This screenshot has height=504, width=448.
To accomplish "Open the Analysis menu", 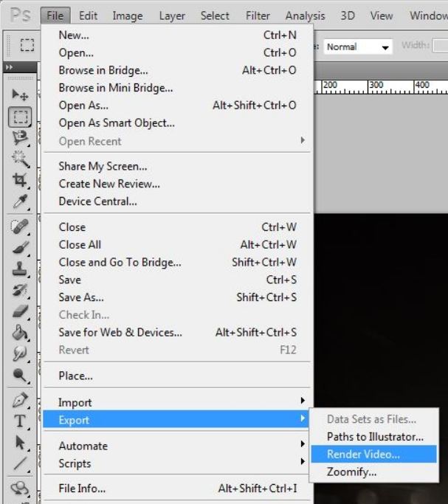I will (306, 15).
